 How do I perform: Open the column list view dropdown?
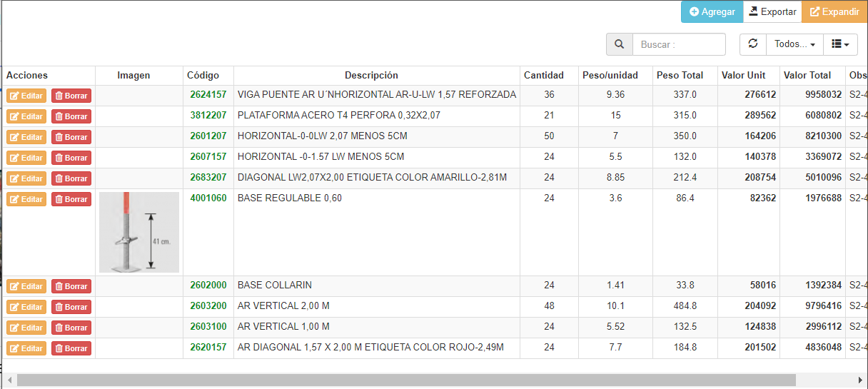[x=840, y=44]
